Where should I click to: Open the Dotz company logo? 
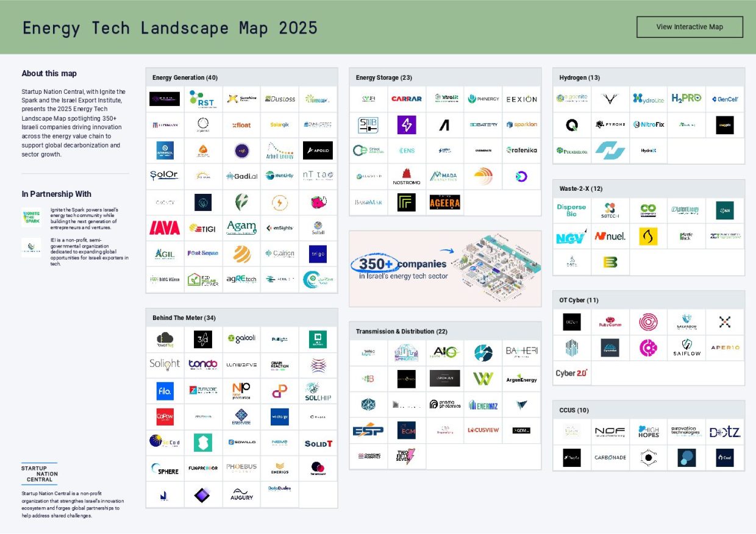pos(725,432)
